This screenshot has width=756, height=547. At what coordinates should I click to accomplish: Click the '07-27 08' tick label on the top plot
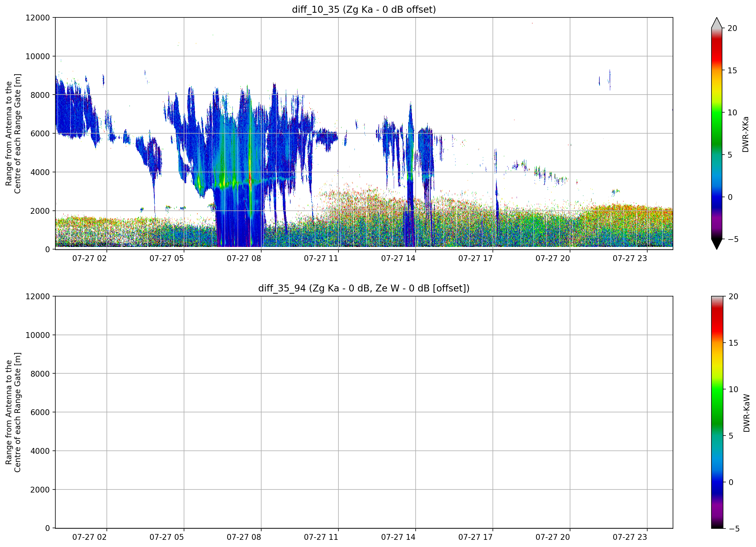tap(244, 259)
